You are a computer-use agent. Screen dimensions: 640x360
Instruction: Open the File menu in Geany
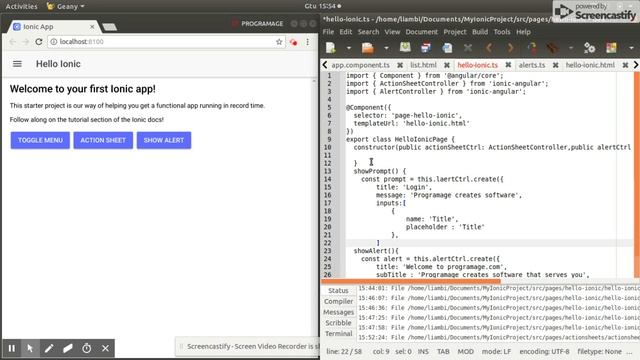328,32
